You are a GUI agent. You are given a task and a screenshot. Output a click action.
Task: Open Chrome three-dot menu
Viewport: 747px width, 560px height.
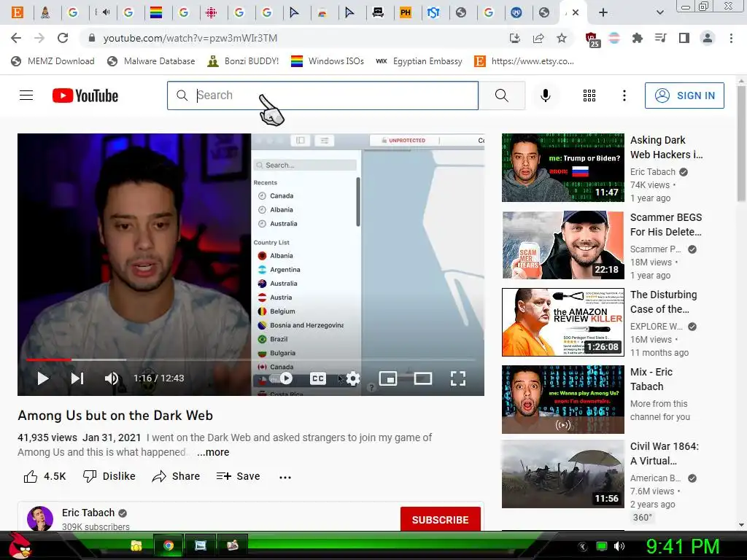731,38
